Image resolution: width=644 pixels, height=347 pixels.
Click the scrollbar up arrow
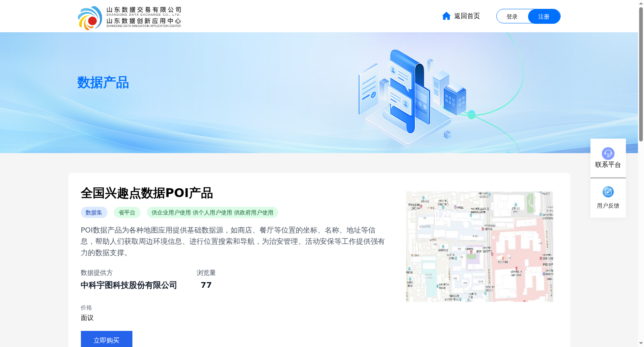[641, 3]
